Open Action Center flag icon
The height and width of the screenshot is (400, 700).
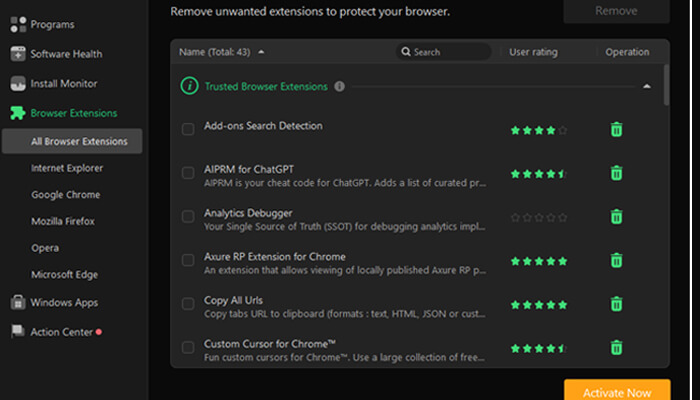point(17,331)
